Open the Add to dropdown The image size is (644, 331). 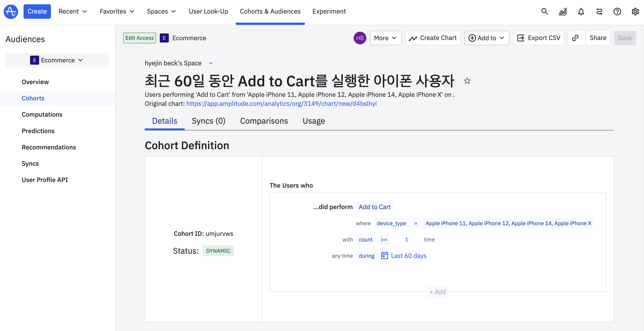tap(486, 38)
